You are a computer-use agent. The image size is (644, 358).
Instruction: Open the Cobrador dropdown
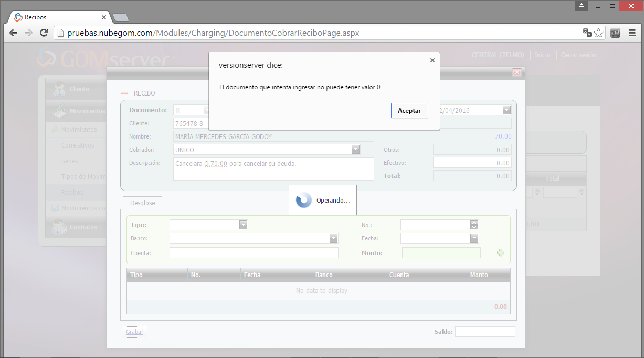355,150
